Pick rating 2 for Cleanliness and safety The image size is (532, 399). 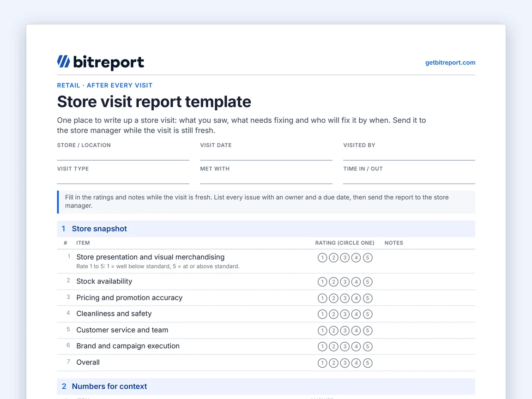tap(333, 314)
